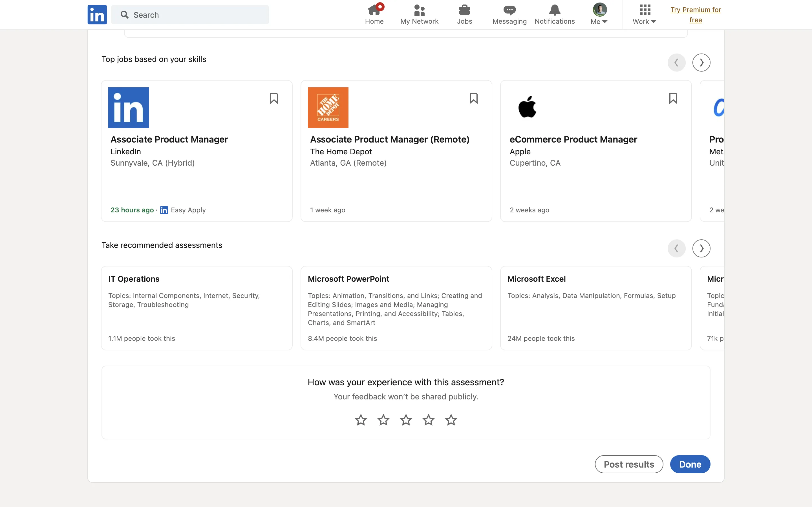Click the Apple company logo
Viewport: 812px width, 507px height.
(x=528, y=107)
